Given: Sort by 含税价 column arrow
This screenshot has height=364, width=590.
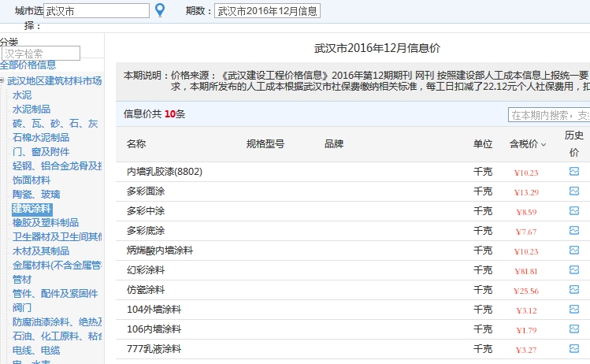Looking at the screenshot, I should [544, 144].
